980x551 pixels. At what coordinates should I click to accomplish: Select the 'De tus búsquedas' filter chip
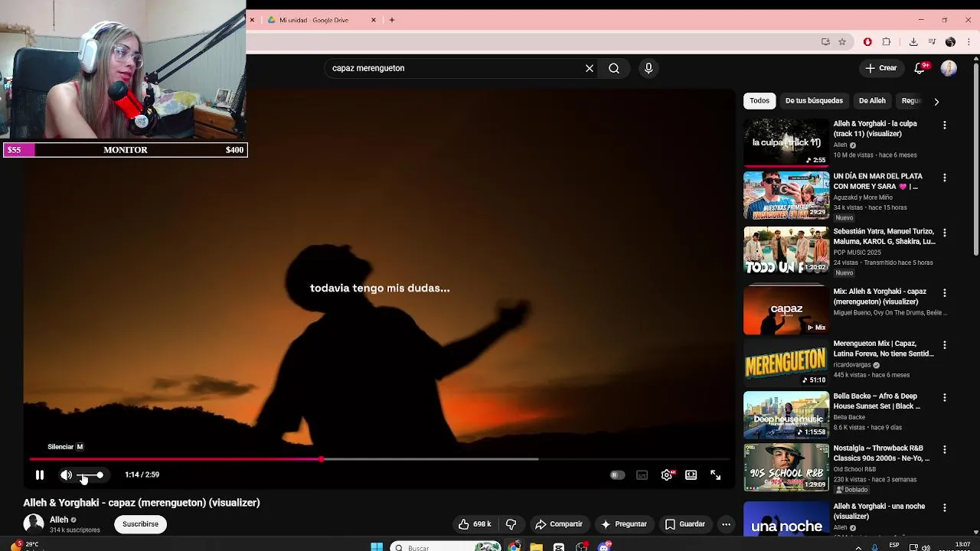[x=814, y=100]
